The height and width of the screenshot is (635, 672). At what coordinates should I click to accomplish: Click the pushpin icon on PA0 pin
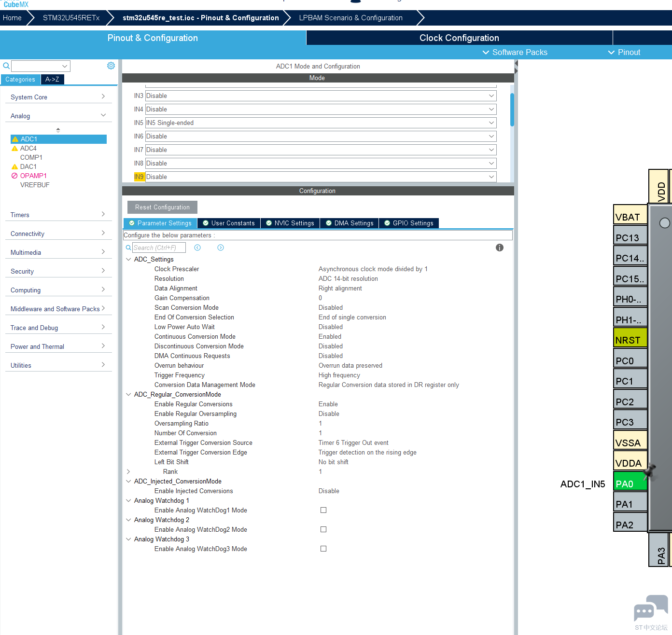(650, 471)
